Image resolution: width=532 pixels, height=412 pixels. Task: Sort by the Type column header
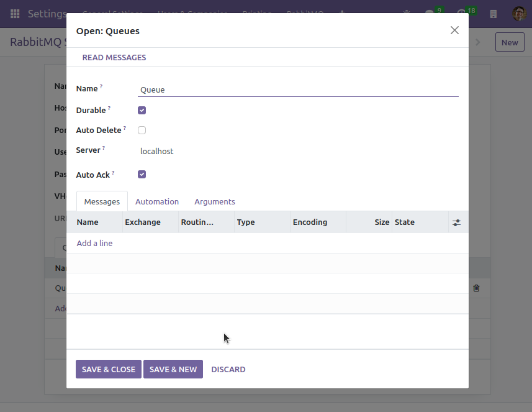262,222
